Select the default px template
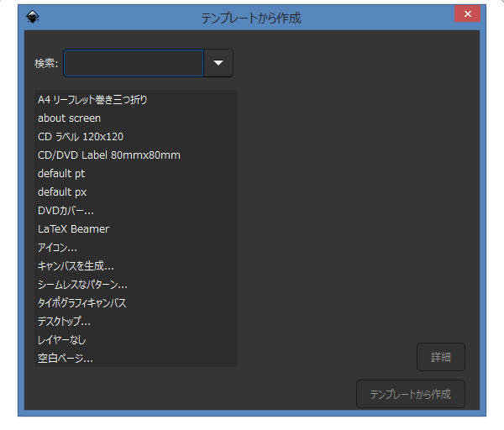Image resolution: width=504 pixels, height=430 pixels. coord(135,192)
